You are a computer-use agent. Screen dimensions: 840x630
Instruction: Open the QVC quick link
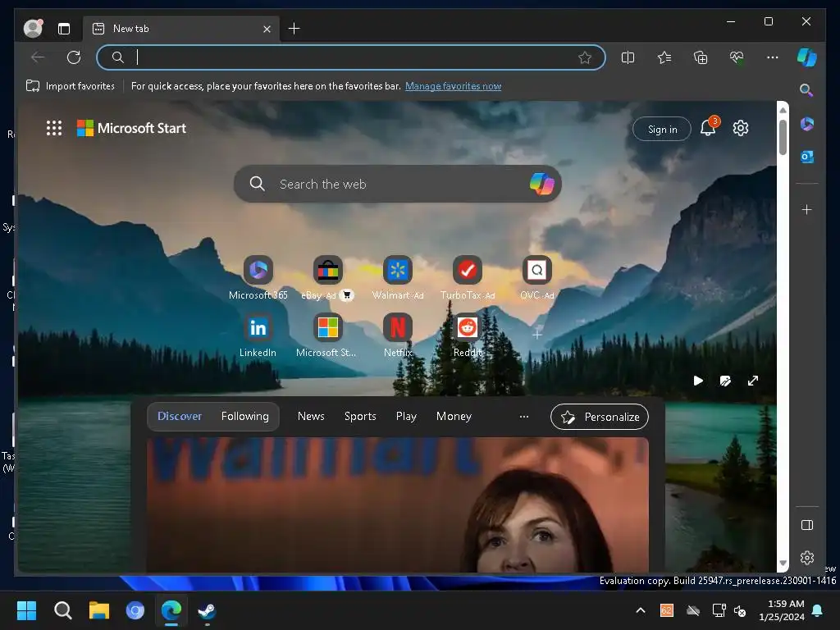pos(536,277)
